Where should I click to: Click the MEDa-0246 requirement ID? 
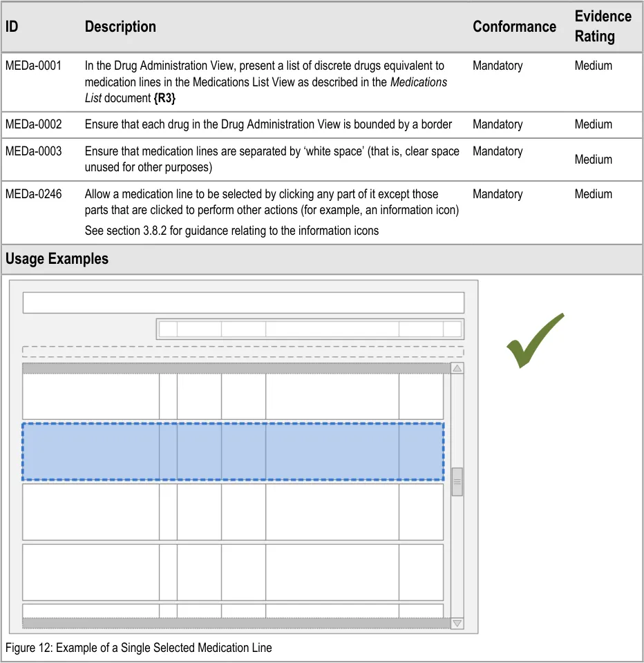[x=33, y=195]
